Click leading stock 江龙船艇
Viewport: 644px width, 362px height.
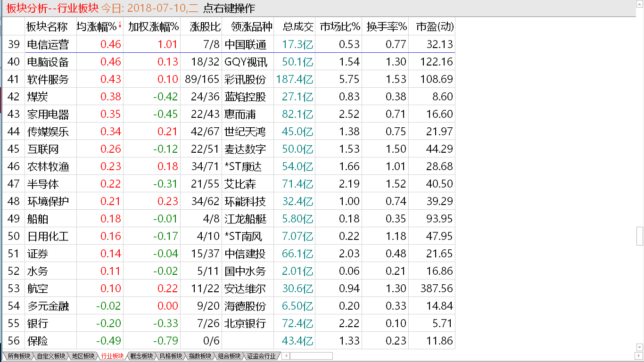[245, 219]
